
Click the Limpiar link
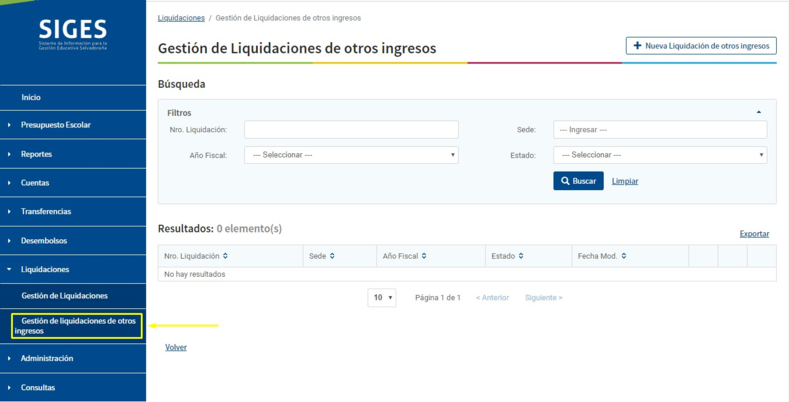click(625, 181)
